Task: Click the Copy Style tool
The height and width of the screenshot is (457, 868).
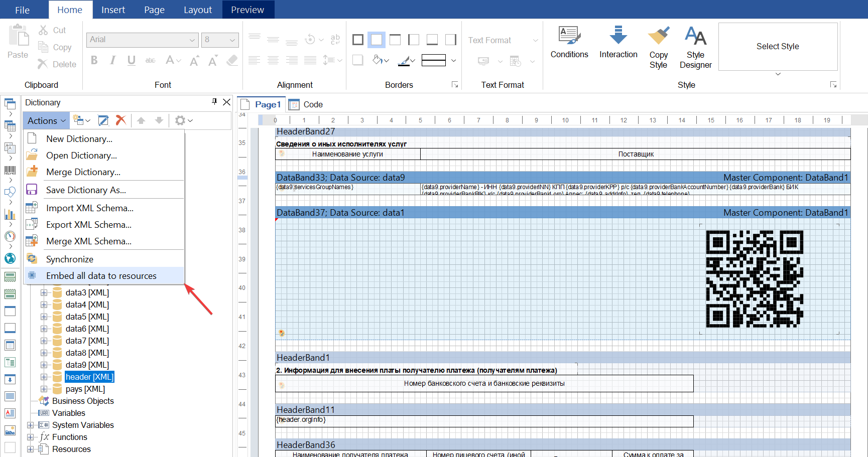Action: click(x=658, y=47)
